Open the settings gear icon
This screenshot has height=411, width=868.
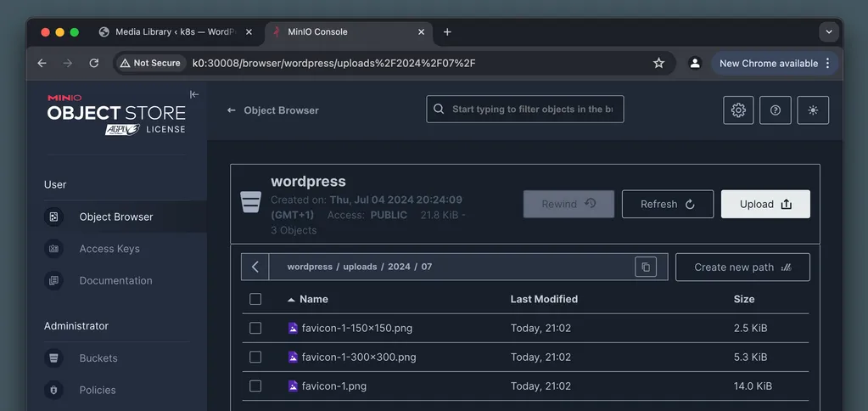tap(738, 110)
